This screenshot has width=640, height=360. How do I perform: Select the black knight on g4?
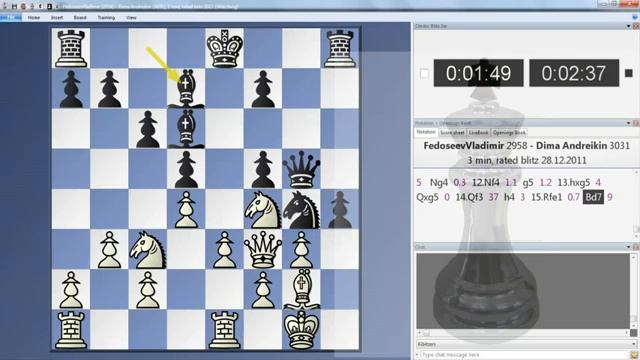pyautogui.click(x=302, y=209)
